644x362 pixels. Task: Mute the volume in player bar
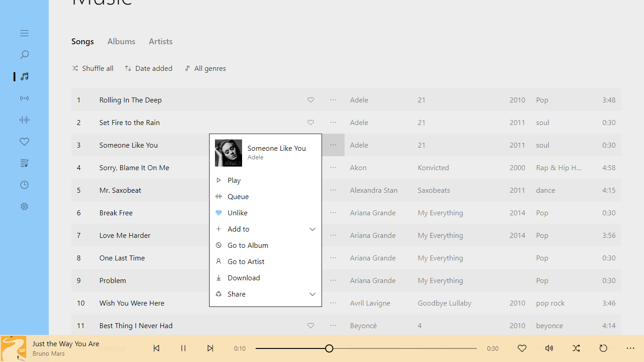coord(549,348)
